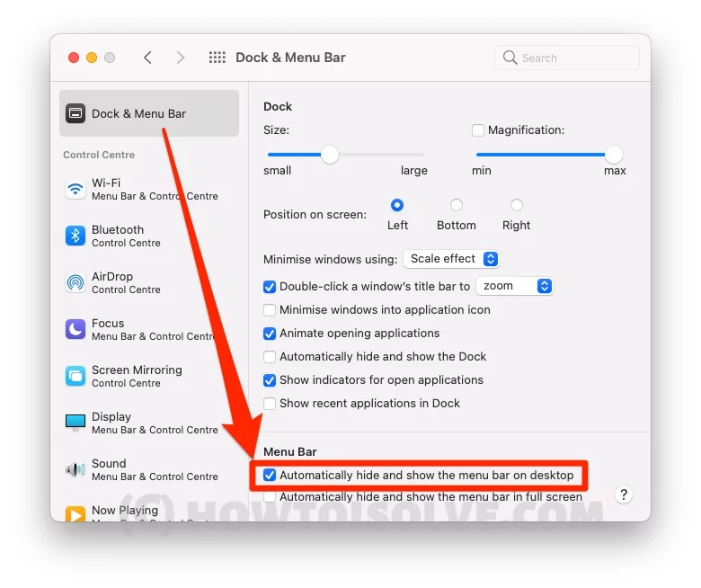Select the Screen Mirroring sidebar entry

point(149,376)
